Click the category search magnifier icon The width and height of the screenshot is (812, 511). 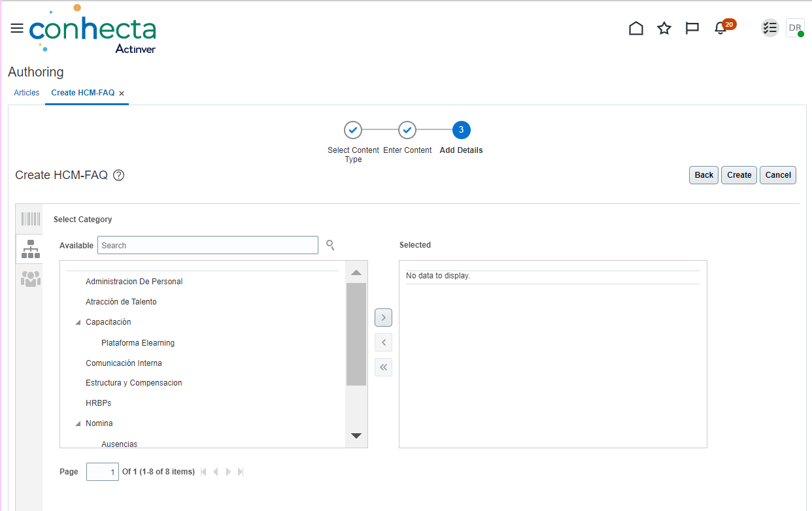pos(330,244)
